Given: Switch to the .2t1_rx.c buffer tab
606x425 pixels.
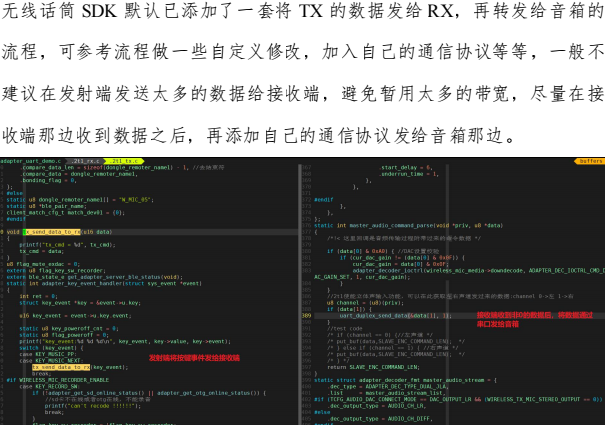Looking at the screenshot, I should point(85,161).
